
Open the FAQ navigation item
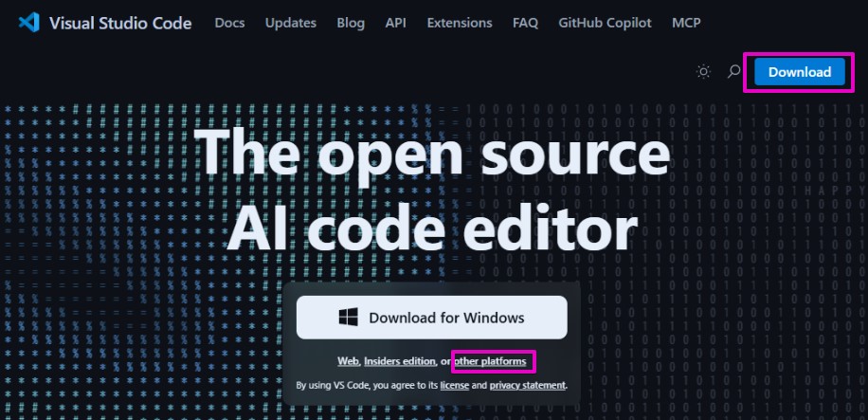(525, 23)
